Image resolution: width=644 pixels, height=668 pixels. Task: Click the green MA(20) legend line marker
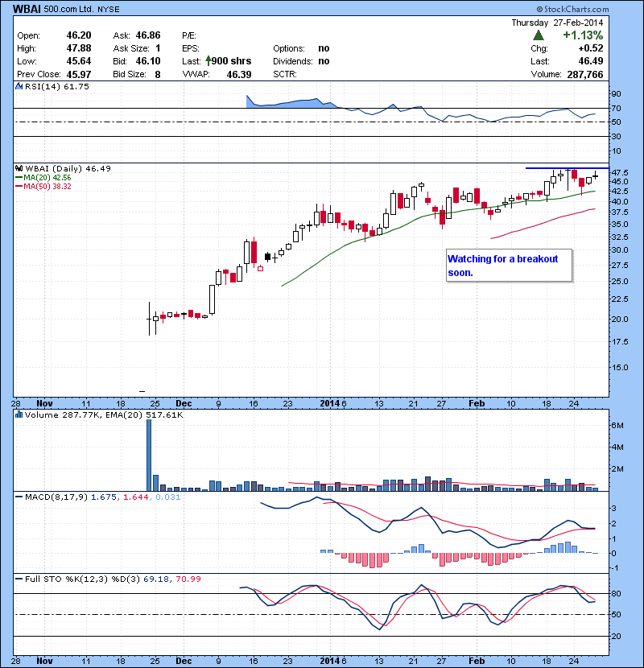[19, 178]
